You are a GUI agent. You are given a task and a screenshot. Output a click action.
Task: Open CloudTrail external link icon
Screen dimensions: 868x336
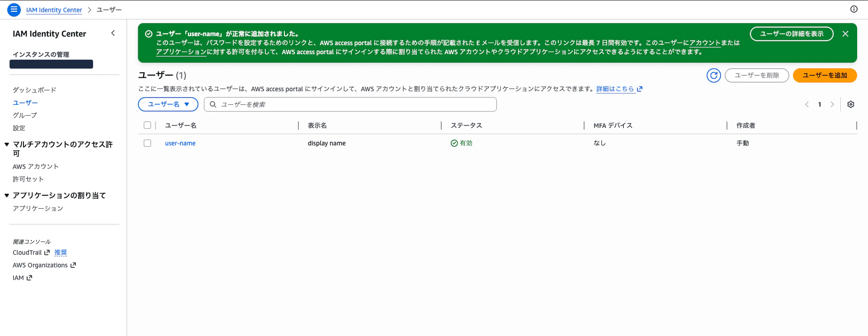pyautogui.click(x=47, y=252)
